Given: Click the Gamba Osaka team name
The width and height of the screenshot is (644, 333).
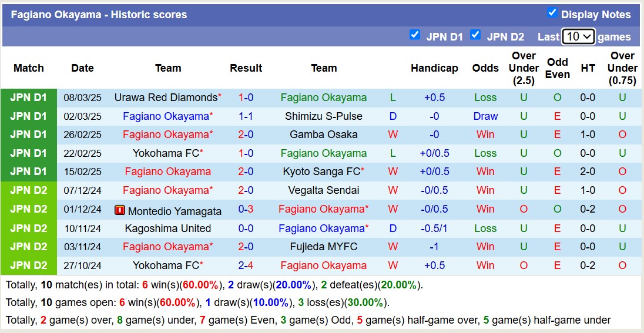Looking at the screenshot, I should click(x=324, y=134).
